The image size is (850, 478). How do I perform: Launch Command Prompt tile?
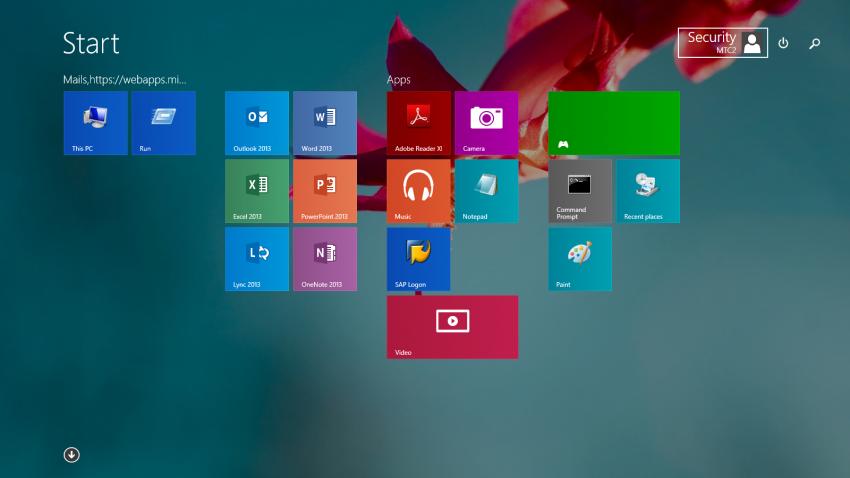(580, 191)
